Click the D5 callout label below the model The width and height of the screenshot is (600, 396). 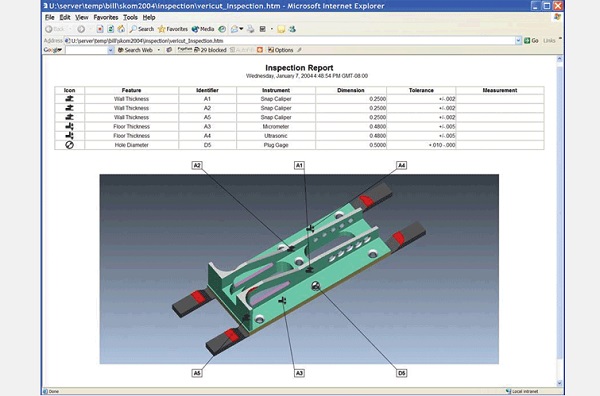(401, 373)
